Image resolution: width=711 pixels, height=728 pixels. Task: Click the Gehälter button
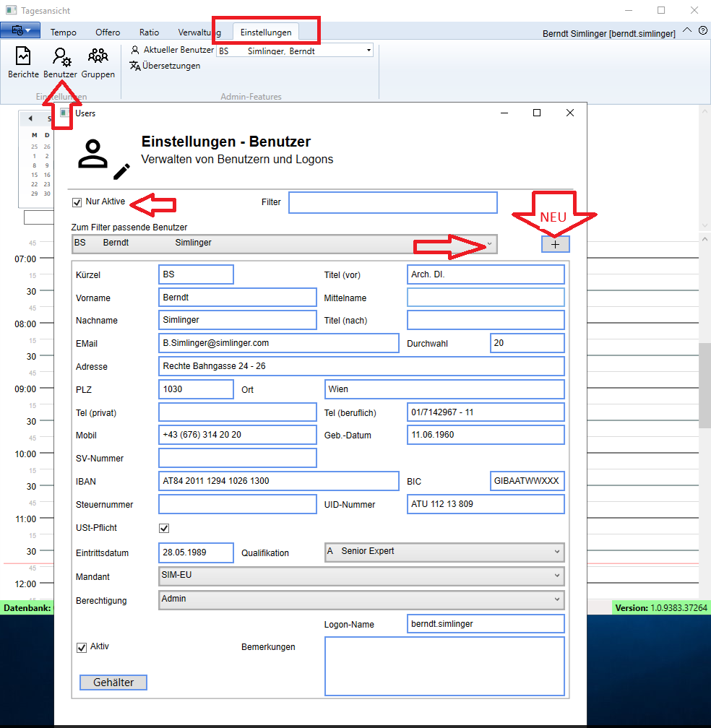click(113, 682)
